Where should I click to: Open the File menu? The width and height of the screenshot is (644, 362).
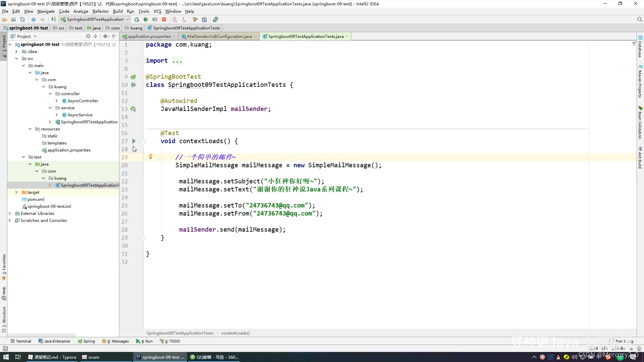click(x=5, y=11)
